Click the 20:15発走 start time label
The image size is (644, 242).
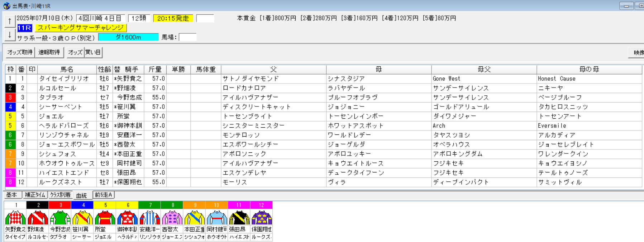[x=173, y=18]
